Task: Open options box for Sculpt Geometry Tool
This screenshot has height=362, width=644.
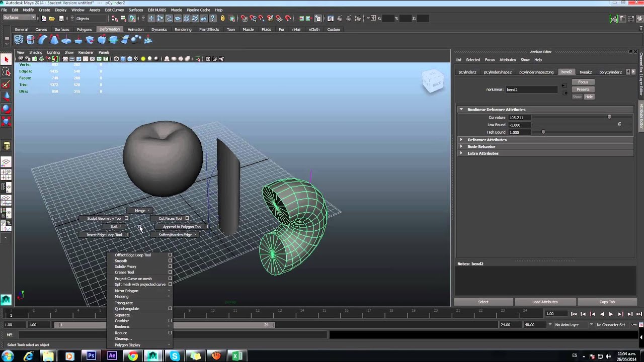Action: coord(126,218)
